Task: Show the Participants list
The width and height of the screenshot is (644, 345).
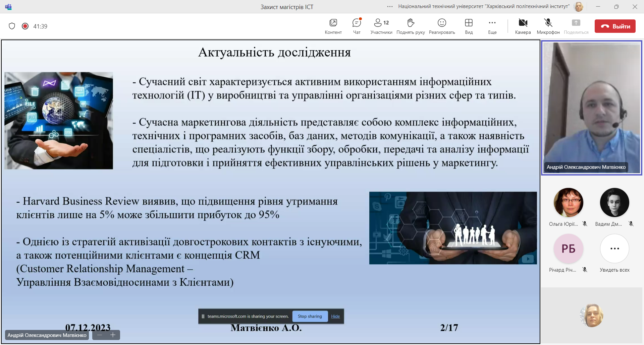Action: pyautogui.click(x=381, y=26)
